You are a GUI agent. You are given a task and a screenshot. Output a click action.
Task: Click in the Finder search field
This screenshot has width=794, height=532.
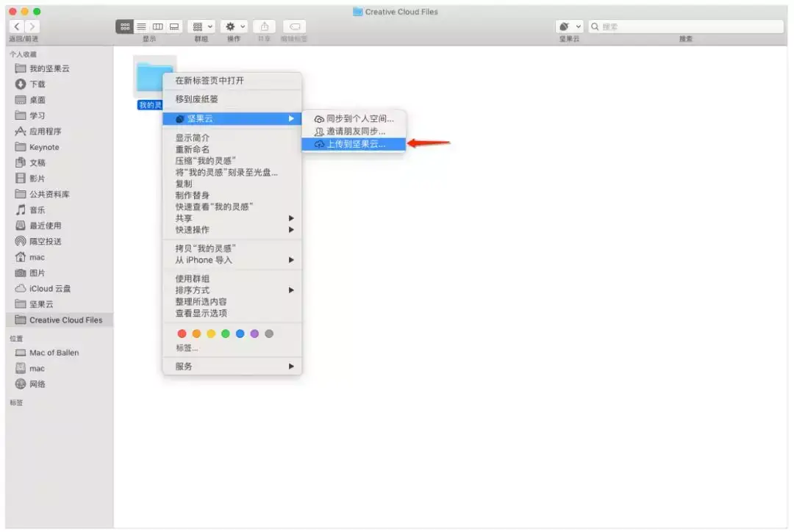tap(686, 26)
